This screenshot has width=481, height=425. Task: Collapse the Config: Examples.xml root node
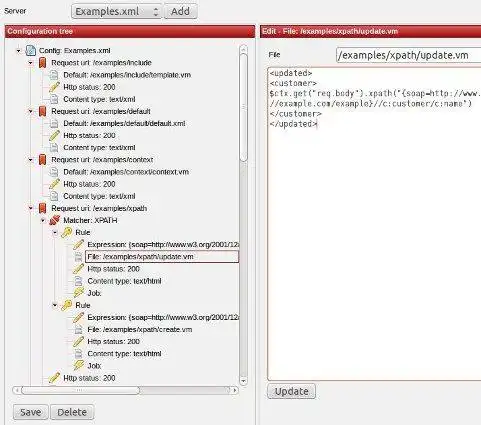point(18,51)
